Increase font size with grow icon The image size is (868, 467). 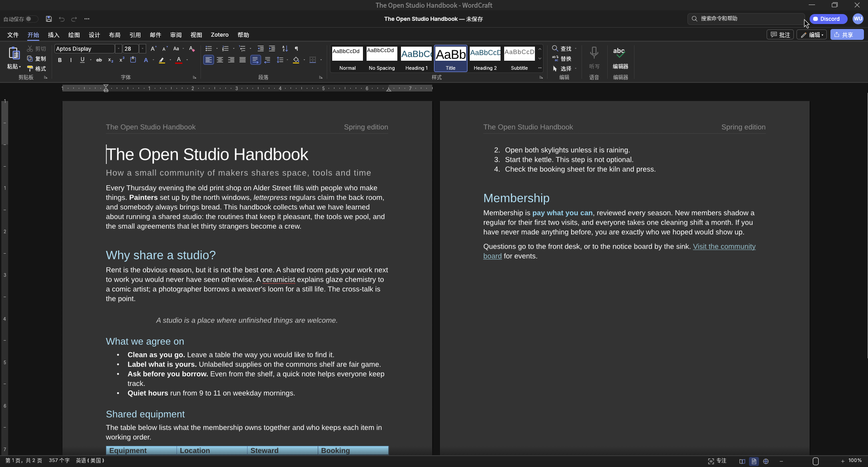[153, 48]
